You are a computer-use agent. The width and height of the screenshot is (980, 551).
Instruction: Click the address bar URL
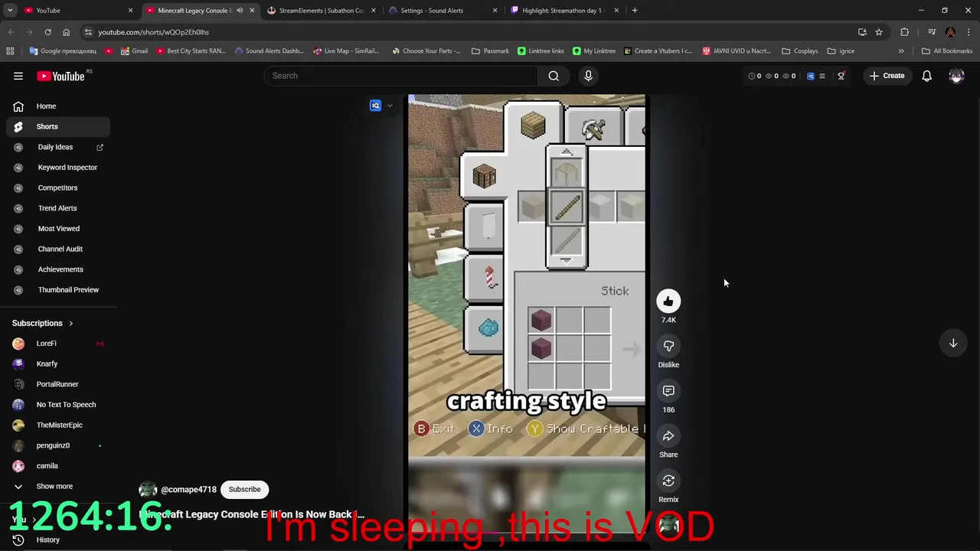point(153,32)
